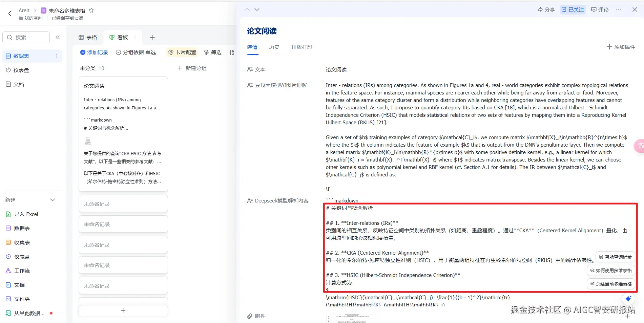Open 我的空间 location link
The width and height of the screenshot is (644, 323).
click(x=30, y=18)
